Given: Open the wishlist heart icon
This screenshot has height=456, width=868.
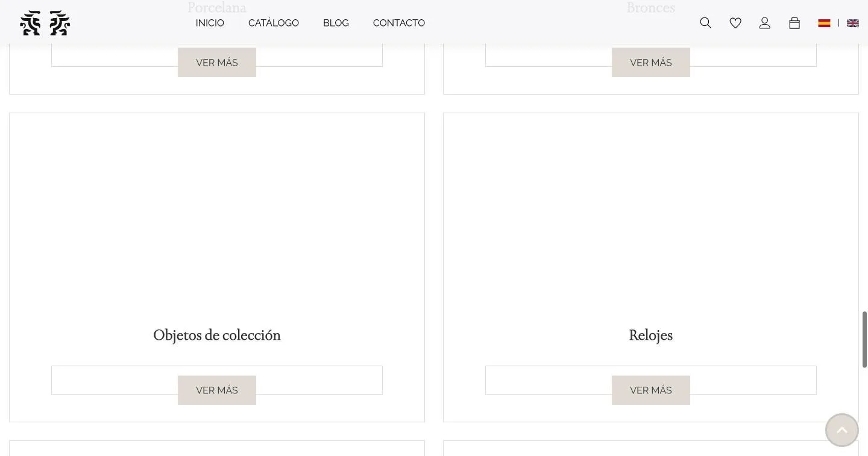Looking at the screenshot, I should click(x=735, y=23).
